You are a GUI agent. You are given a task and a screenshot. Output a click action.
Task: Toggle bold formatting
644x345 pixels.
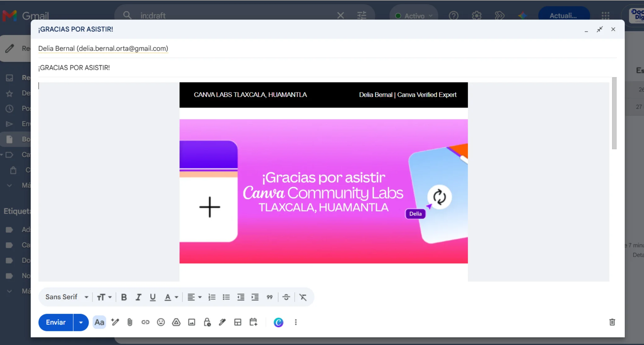(x=124, y=297)
